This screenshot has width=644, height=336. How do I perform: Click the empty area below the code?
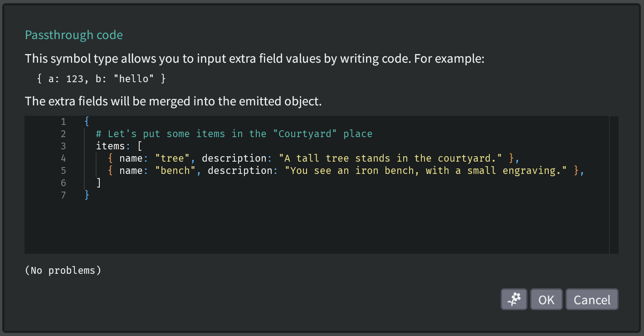[317, 227]
